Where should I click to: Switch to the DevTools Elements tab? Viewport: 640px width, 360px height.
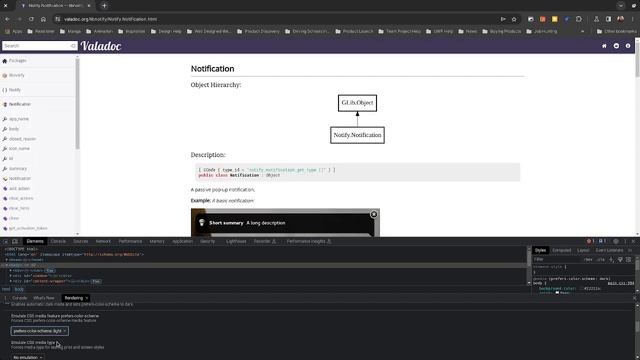(x=35, y=241)
